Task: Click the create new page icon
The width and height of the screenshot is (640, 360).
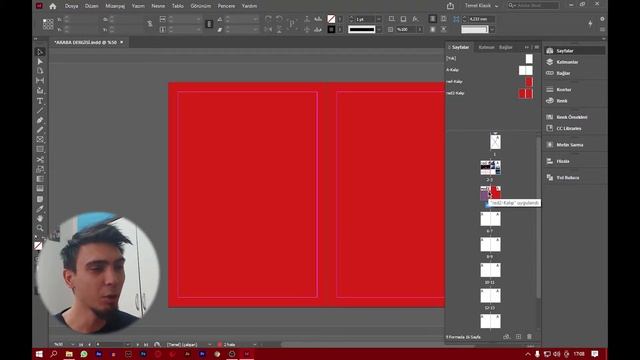Action: (518, 337)
